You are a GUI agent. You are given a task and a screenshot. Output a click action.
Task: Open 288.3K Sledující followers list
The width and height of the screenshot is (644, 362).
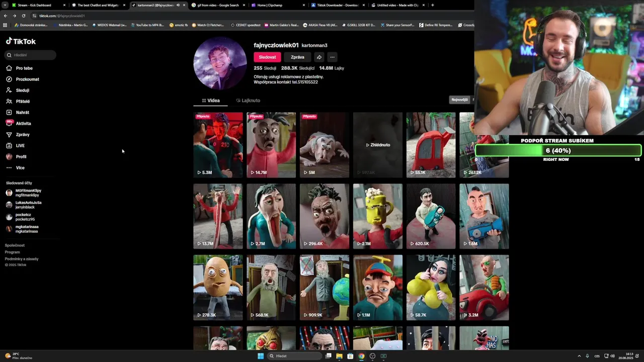298,68
